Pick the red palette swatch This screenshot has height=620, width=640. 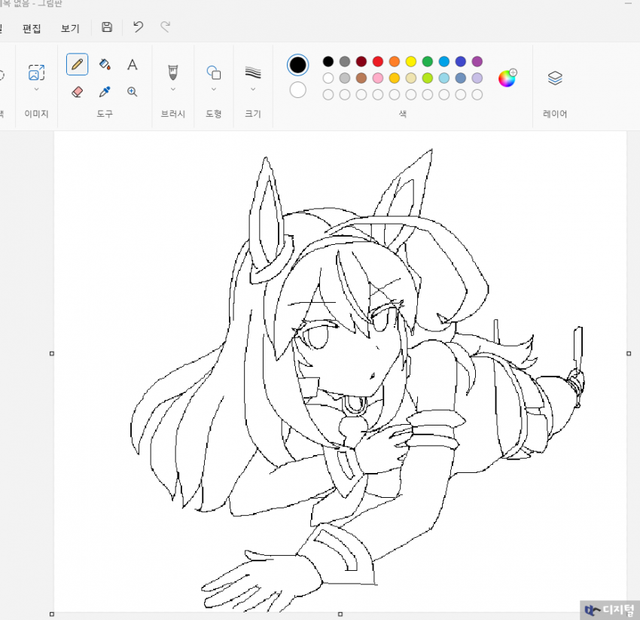click(378, 62)
